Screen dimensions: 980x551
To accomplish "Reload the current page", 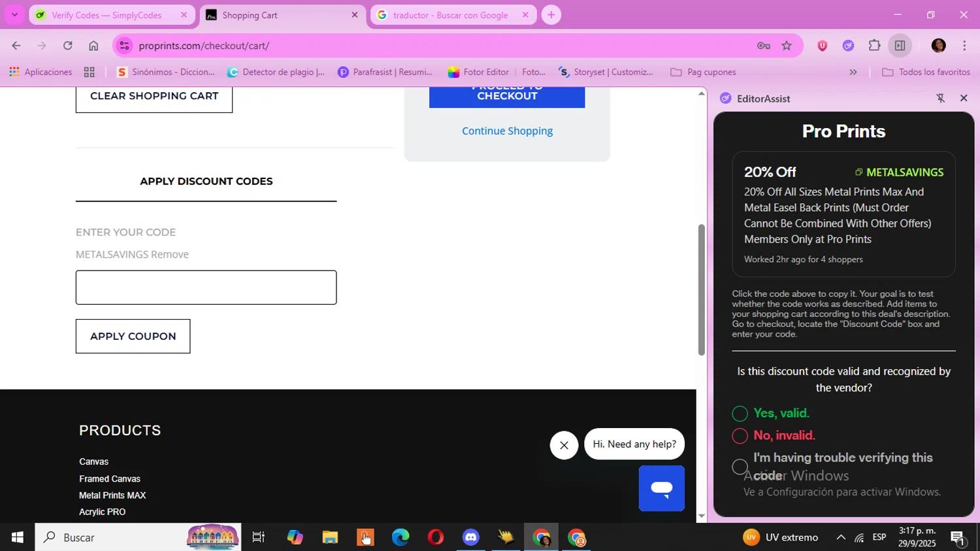I will pos(67,46).
